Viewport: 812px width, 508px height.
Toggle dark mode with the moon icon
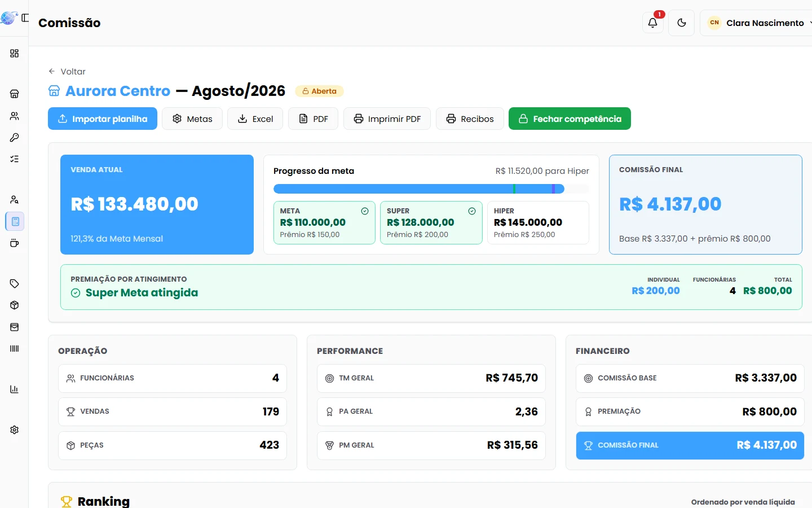tap(682, 23)
